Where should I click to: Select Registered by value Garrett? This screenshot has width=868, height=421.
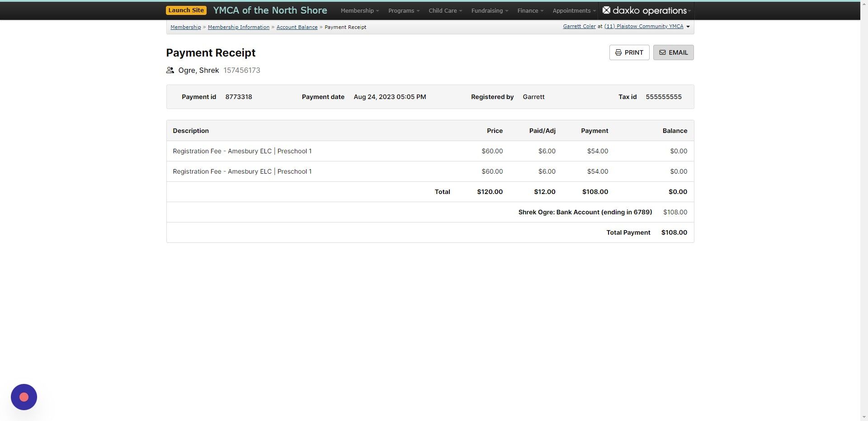coord(533,97)
